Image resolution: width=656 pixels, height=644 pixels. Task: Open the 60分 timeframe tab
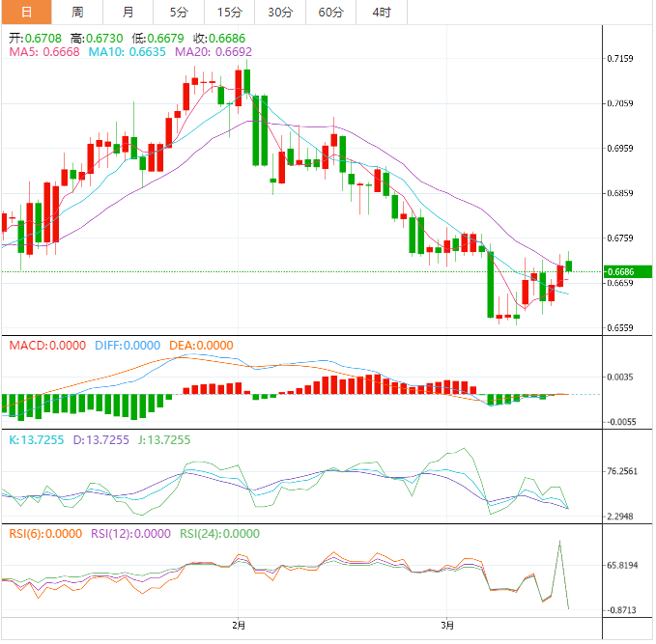(x=331, y=13)
